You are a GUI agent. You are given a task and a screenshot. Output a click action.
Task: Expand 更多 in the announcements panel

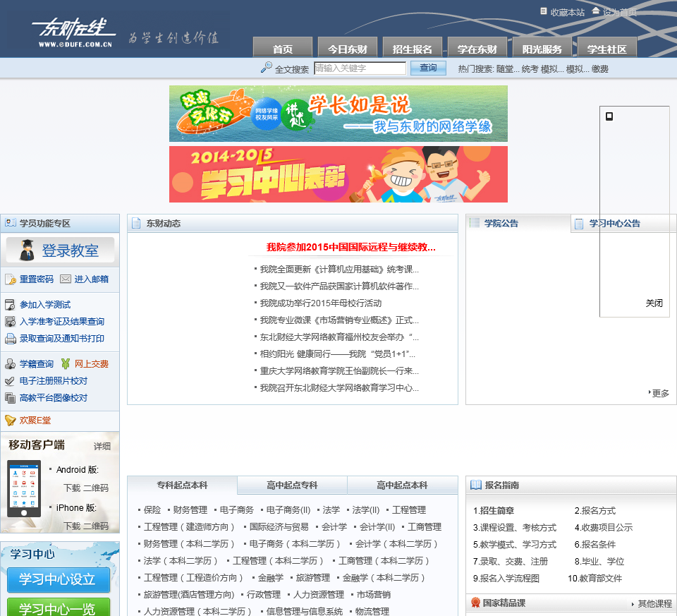[659, 393]
